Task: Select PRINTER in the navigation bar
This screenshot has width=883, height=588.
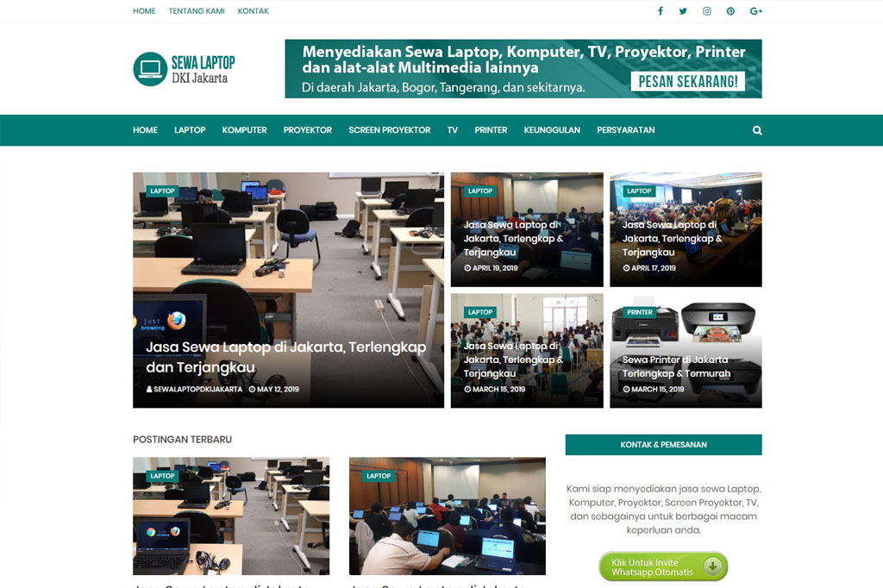Action: (x=491, y=130)
